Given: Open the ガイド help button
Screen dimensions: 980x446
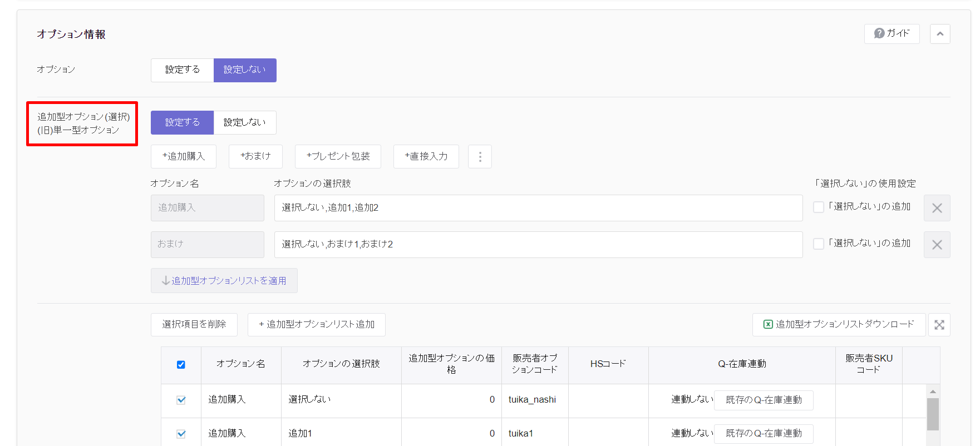Looking at the screenshot, I should coord(892,33).
